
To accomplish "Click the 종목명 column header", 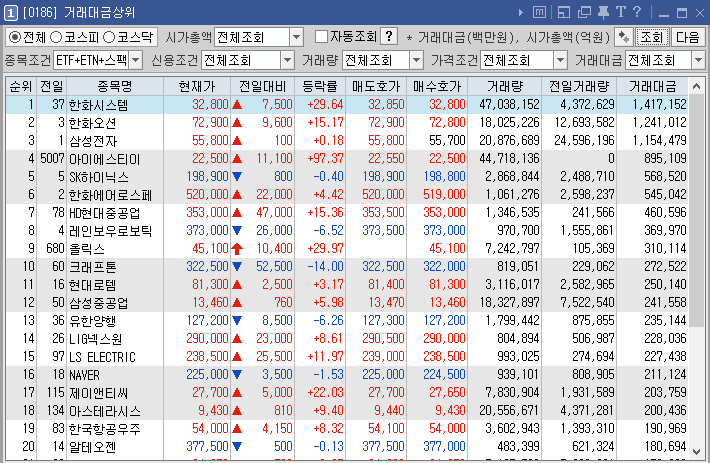I will pos(115,86).
